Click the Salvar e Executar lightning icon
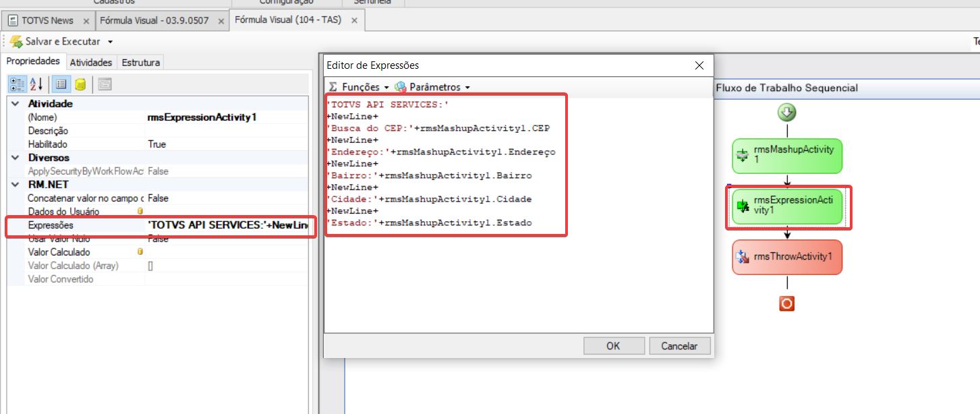This screenshot has height=414, width=980. coord(16,42)
